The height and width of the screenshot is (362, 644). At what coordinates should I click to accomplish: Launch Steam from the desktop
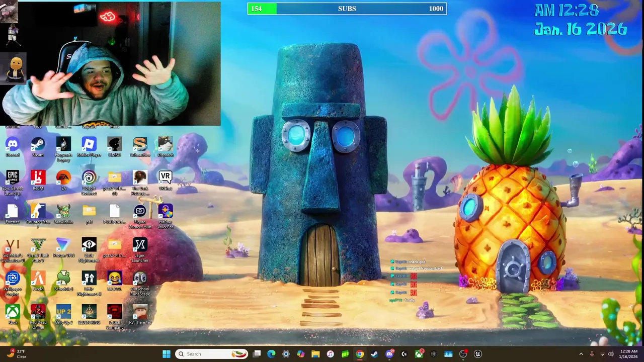38,147
